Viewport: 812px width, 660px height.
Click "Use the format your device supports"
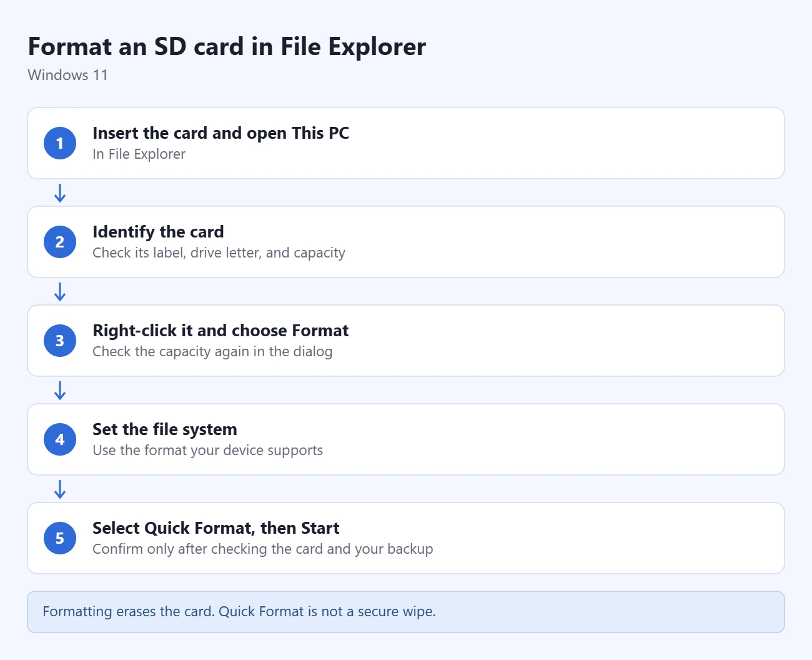click(207, 450)
